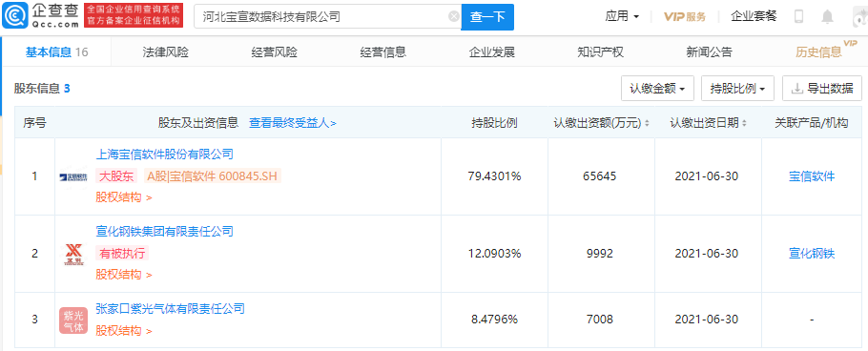This screenshot has height=351, width=868.
Task: Click the 宝信软件 shareholder logo thumbnail
Action: tap(73, 176)
